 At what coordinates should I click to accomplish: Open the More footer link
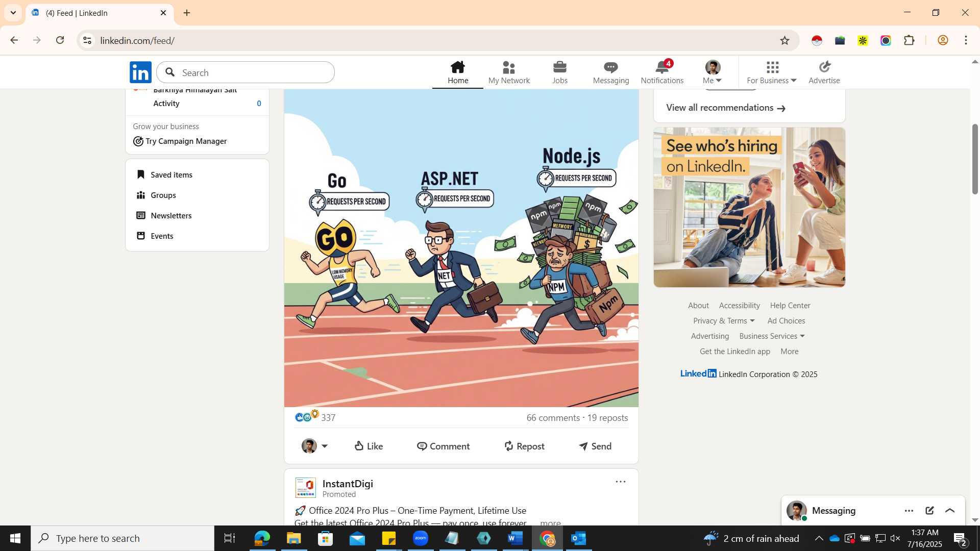[x=789, y=352]
